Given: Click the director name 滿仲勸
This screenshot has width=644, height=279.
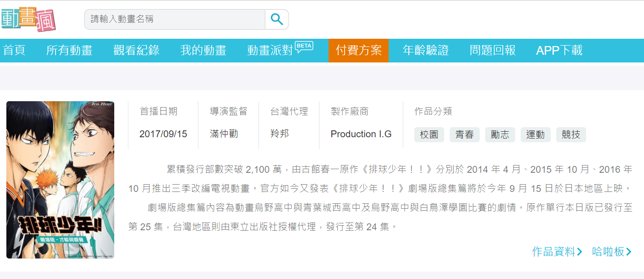Looking at the screenshot, I should [224, 134].
